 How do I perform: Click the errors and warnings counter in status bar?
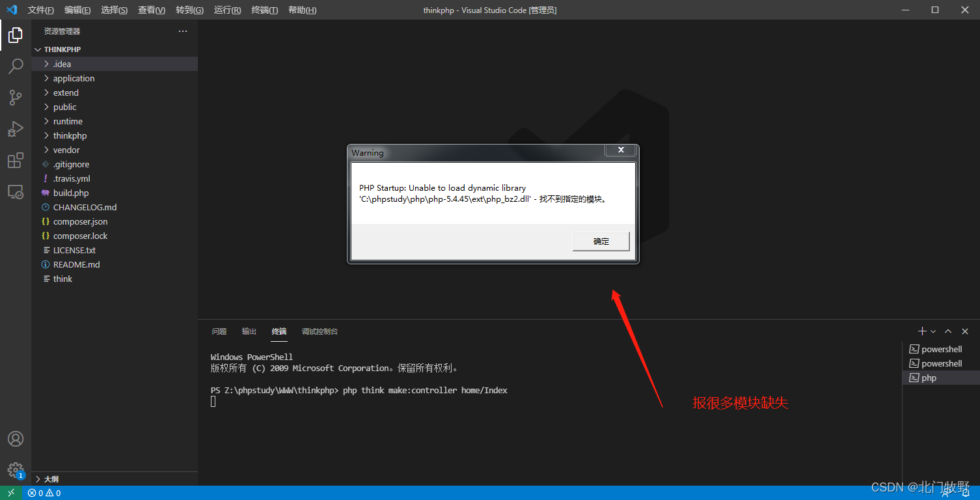coord(44,493)
